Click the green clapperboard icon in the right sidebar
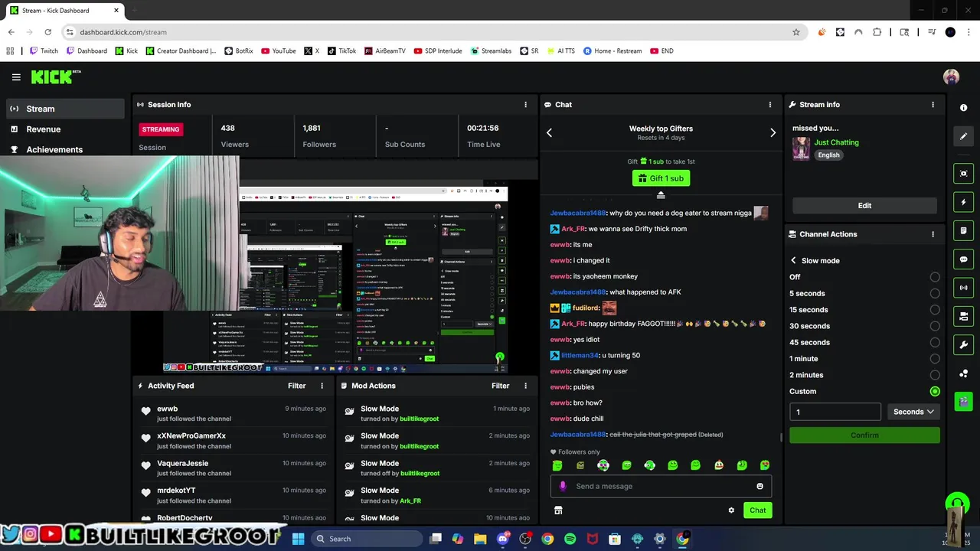 [963, 402]
